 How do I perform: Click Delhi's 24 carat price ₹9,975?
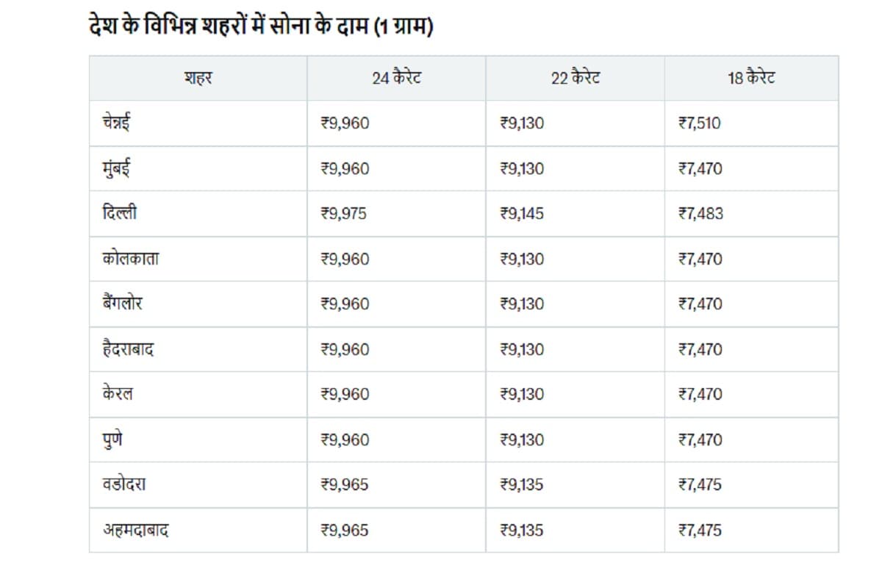pos(345,214)
